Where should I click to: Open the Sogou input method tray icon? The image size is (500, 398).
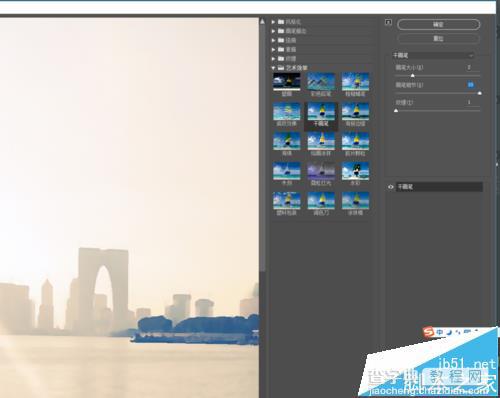click(428, 332)
